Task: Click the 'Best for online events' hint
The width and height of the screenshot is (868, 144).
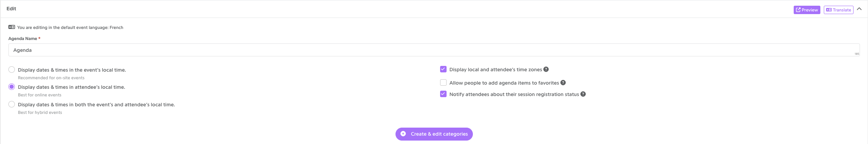Action: click(x=40, y=95)
